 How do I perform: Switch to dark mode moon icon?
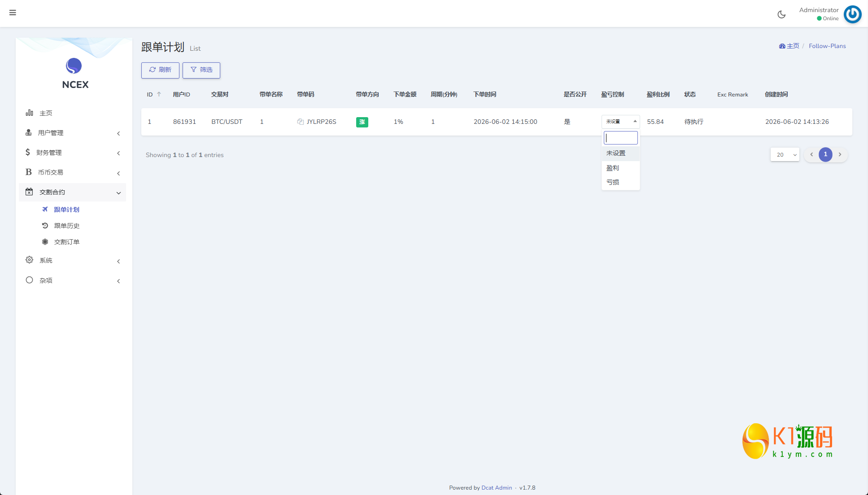tap(781, 14)
